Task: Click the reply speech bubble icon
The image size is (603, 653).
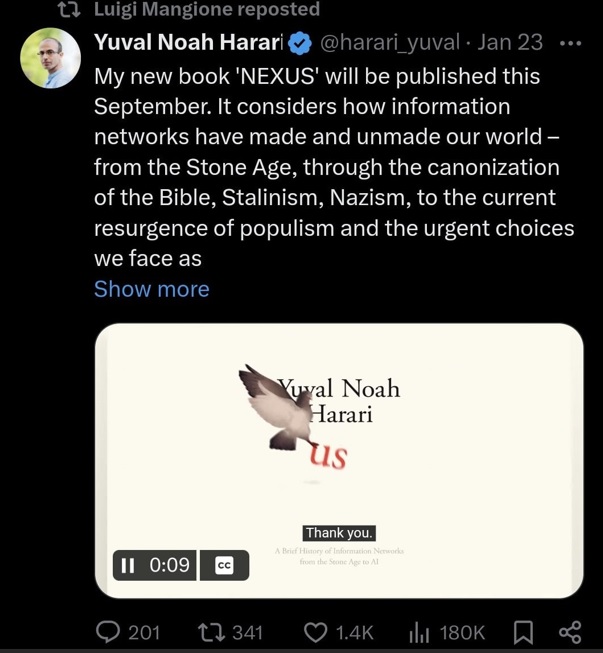Action: coord(109,632)
